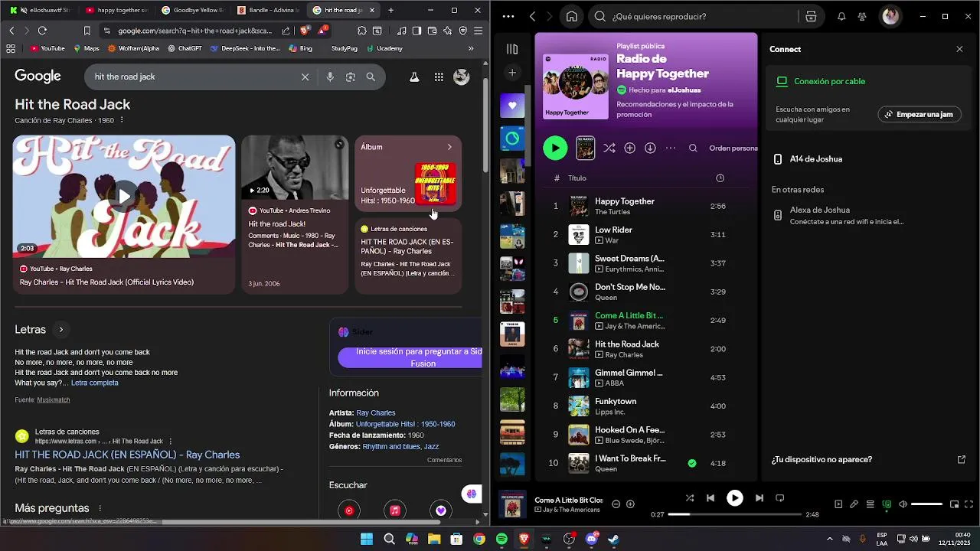Viewport: 980px width, 551px height.
Task: Toggle shuffle in the Spotify player bar
Action: tap(689, 497)
